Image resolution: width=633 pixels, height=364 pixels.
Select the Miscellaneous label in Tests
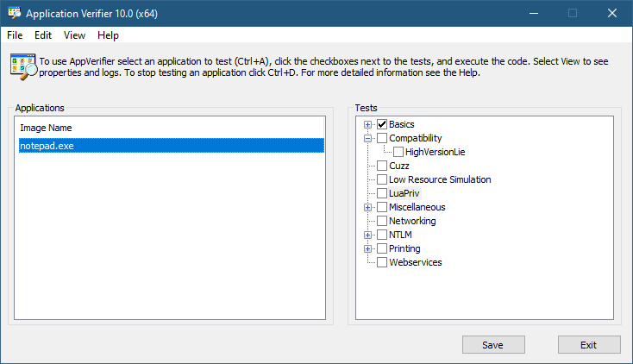pos(417,207)
